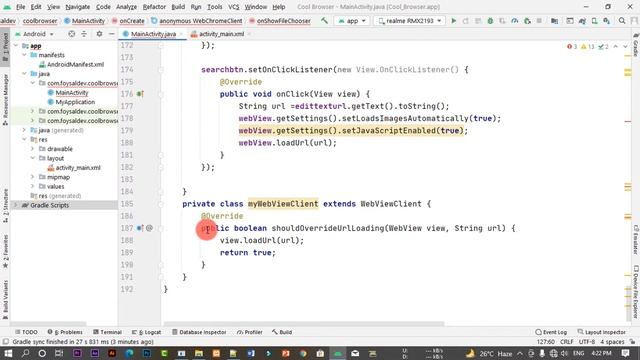
Task: Open the Database Inspector tool window
Action: (199, 332)
